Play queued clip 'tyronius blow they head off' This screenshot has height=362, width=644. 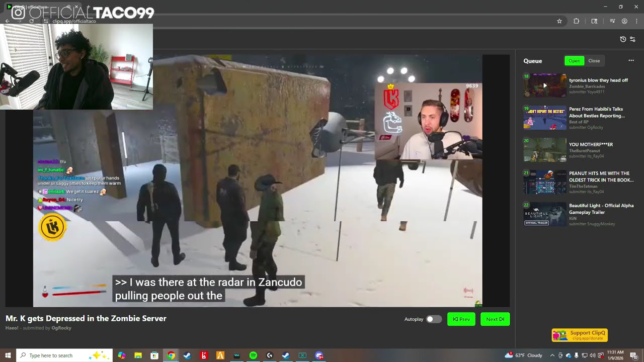point(545,85)
